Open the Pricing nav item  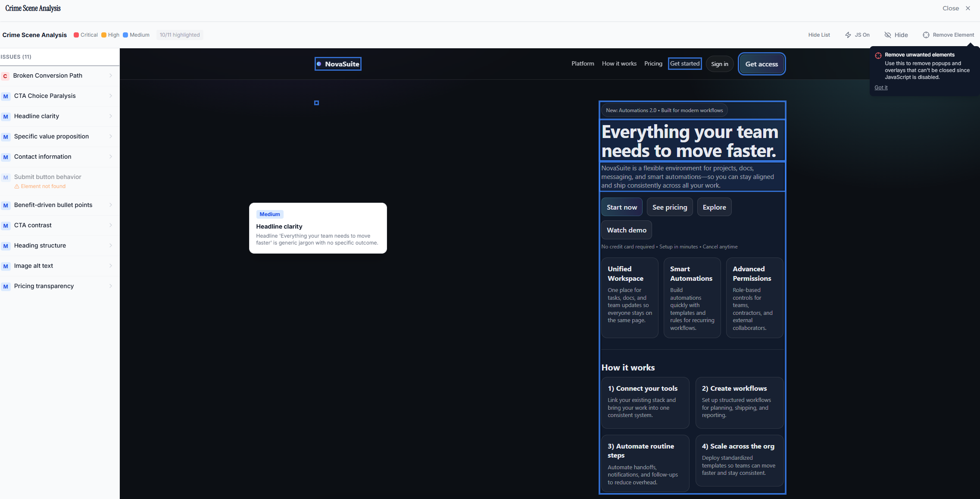click(653, 63)
